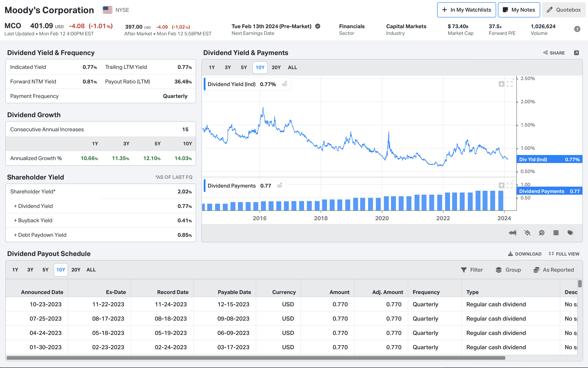Select the 10Y chart range tab
588x368 pixels.
pos(260,68)
